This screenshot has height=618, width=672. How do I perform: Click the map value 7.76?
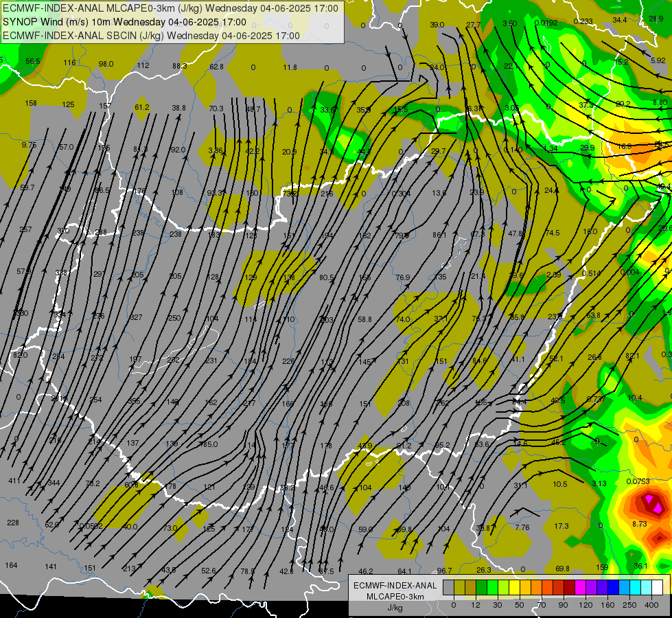point(522,527)
